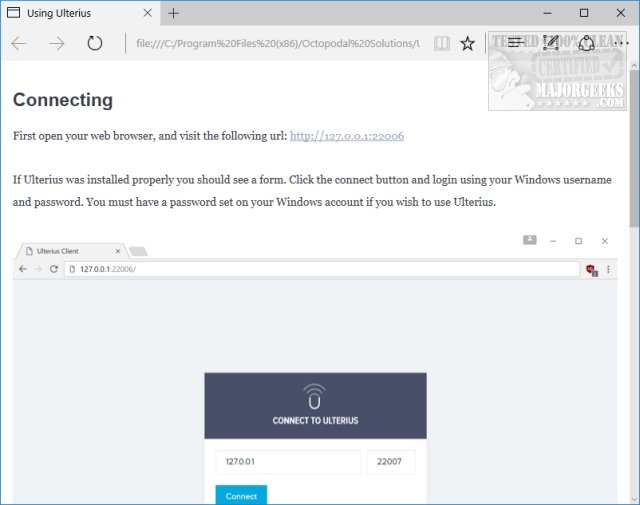The width and height of the screenshot is (640, 505).
Task: Click the Ulterius wifi logo icon
Action: 314,396
